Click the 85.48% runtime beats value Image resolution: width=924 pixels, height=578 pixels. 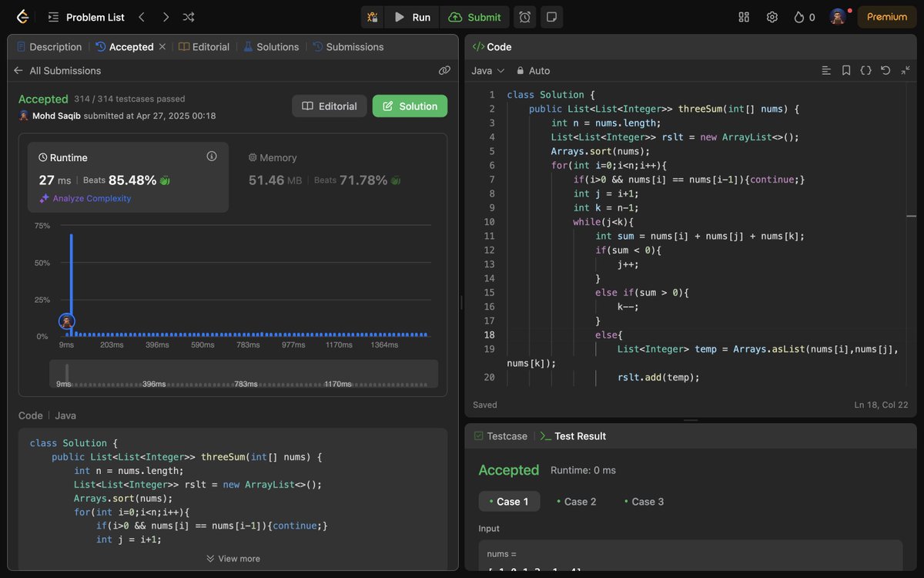point(132,180)
